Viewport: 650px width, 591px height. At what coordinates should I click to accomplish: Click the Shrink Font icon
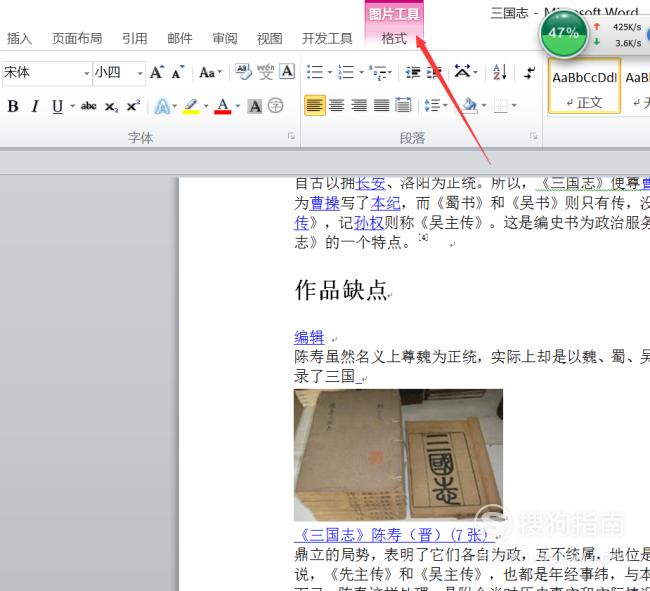pyautogui.click(x=178, y=73)
